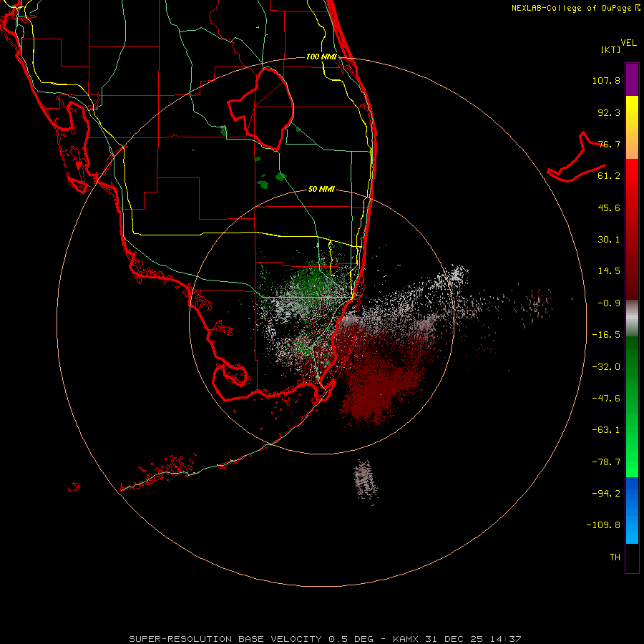
Task: Click the -32.0 velocity scale value
Action: (606, 367)
